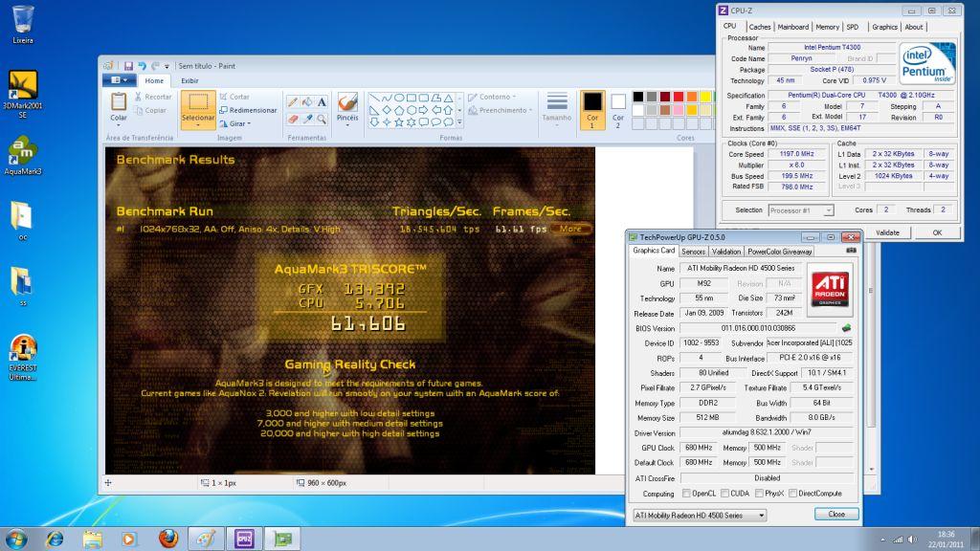Select the Color picker eyedropper tool
The width and height of the screenshot is (980, 551).
pyautogui.click(x=307, y=118)
